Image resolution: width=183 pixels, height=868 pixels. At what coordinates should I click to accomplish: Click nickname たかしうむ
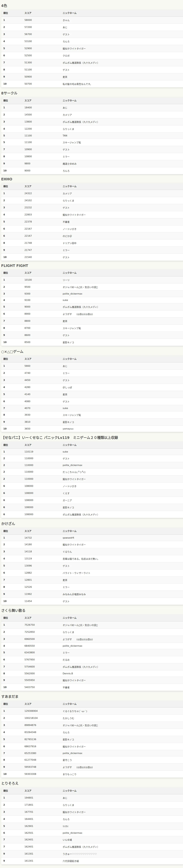coord(68,718)
